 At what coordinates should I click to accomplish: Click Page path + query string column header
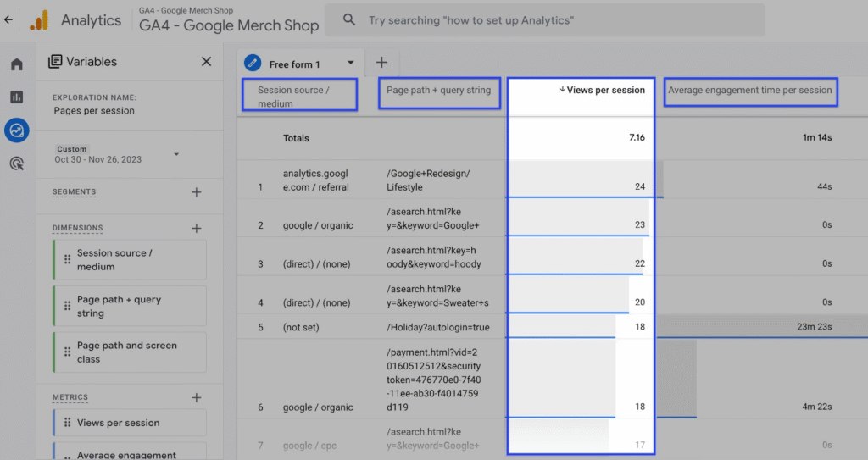[x=440, y=92]
